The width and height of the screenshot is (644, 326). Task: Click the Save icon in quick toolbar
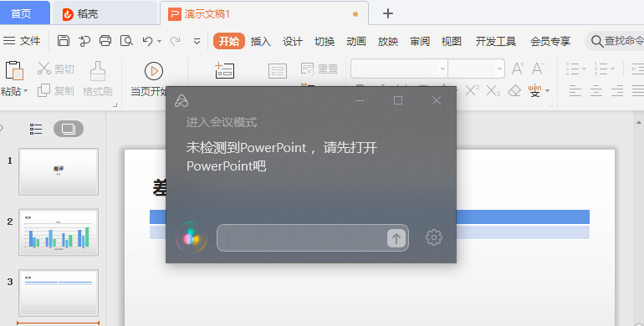(x=64, y=41)
